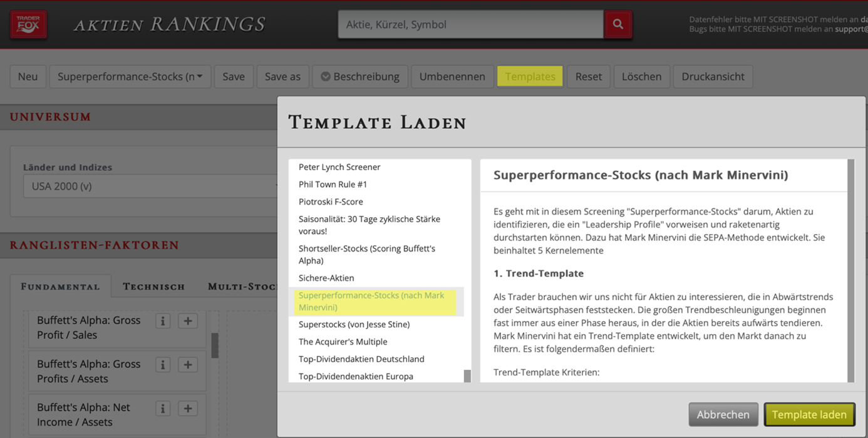Click the ranking factors list scrollbar thumb

[215, 345]
